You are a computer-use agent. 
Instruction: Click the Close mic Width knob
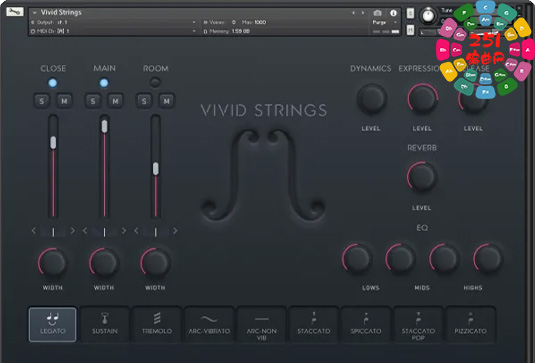53,263
